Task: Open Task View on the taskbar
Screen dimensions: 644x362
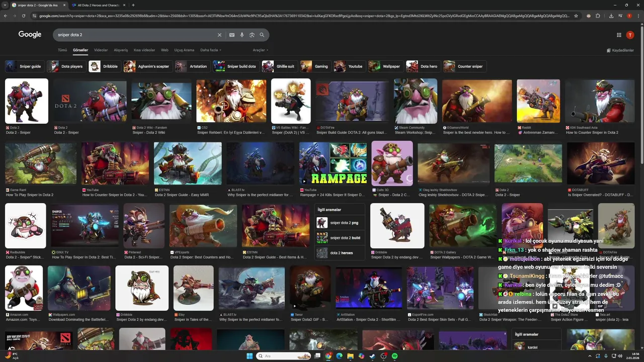Action: 317,356
